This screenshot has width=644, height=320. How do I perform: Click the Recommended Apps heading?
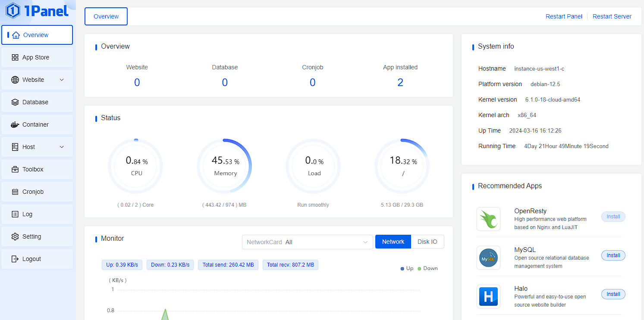click(x=510, y=186)
